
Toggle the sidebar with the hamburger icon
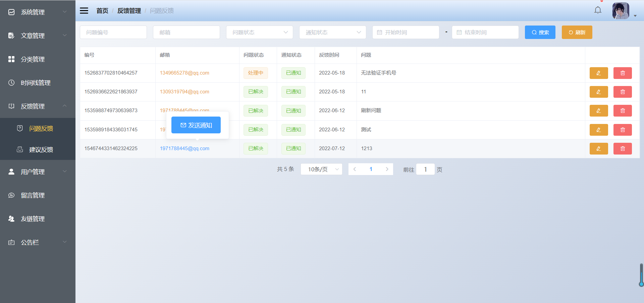[x=84, y=10]
